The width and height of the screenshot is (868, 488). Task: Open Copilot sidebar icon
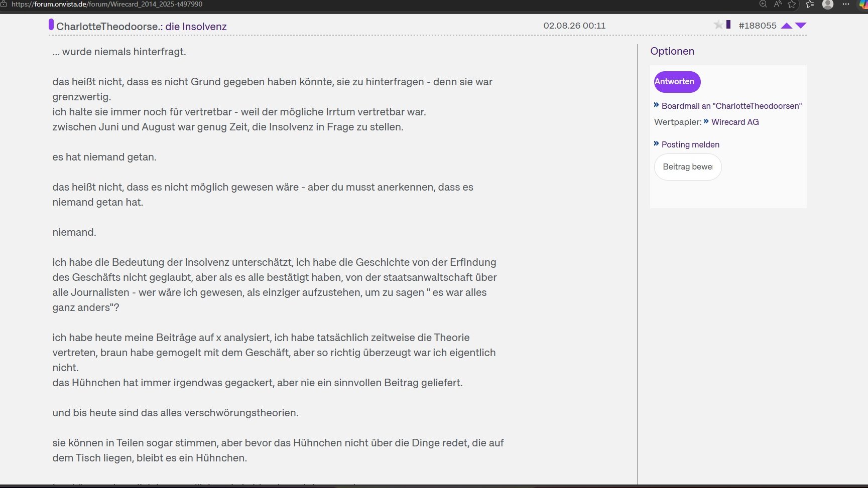863,5
